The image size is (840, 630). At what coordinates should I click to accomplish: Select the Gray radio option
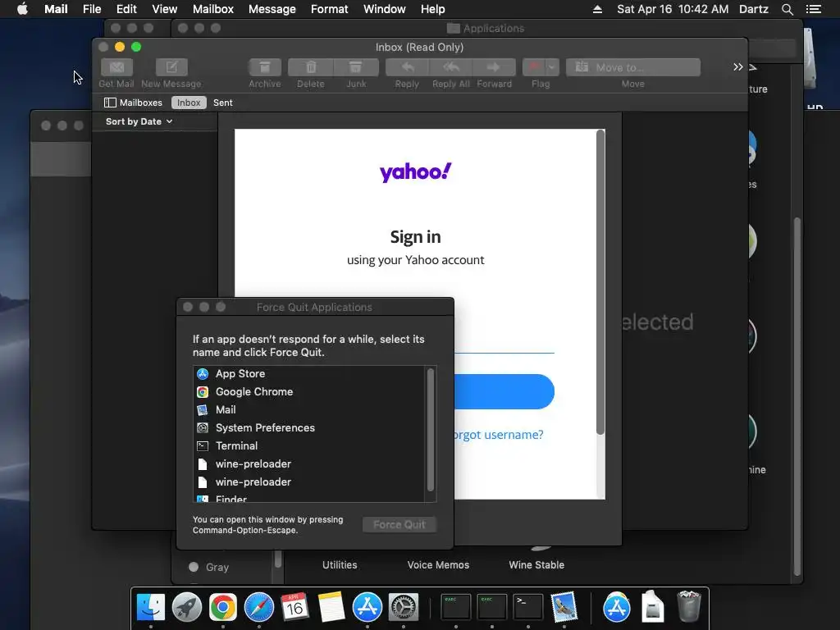point(194,567)
